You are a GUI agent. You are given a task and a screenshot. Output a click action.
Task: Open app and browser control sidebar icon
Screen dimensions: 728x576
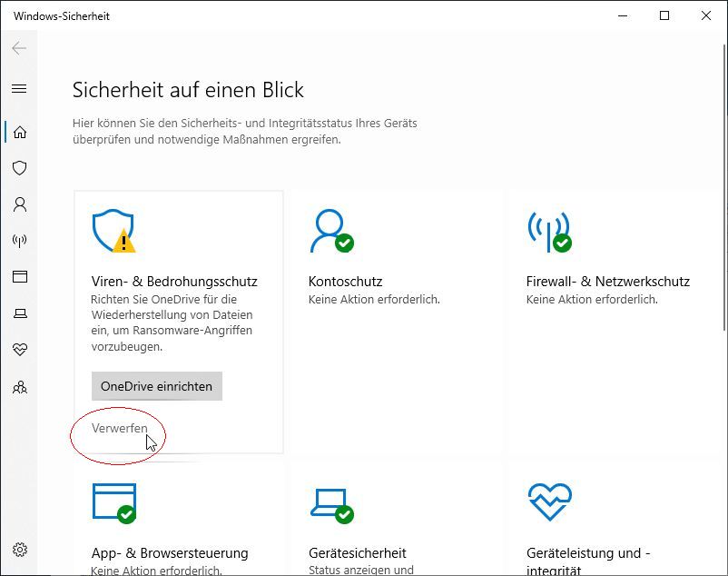(19, 276)
